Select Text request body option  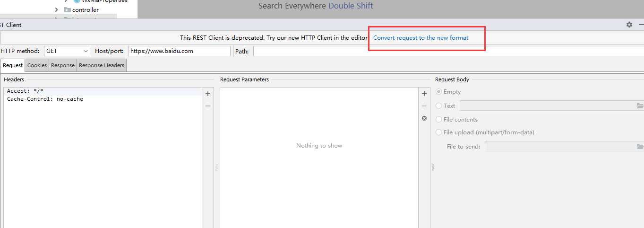(x=439, y=106)
